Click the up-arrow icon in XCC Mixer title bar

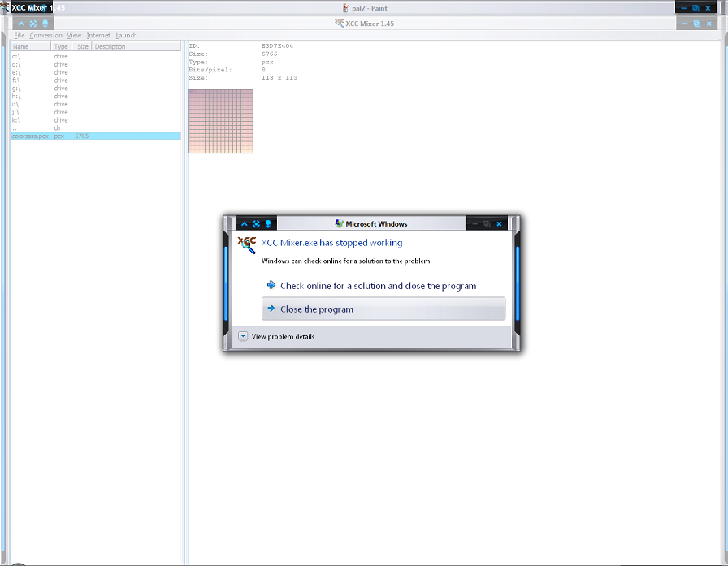22,24
